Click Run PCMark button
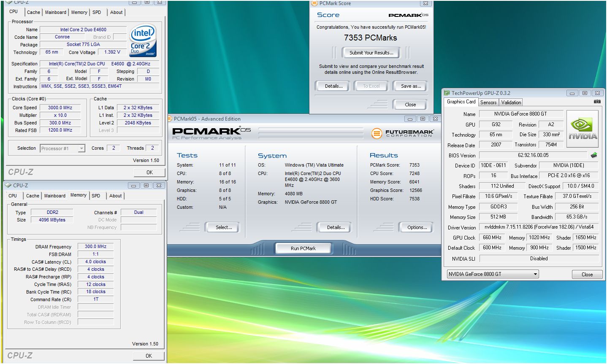 click(303, 248)
